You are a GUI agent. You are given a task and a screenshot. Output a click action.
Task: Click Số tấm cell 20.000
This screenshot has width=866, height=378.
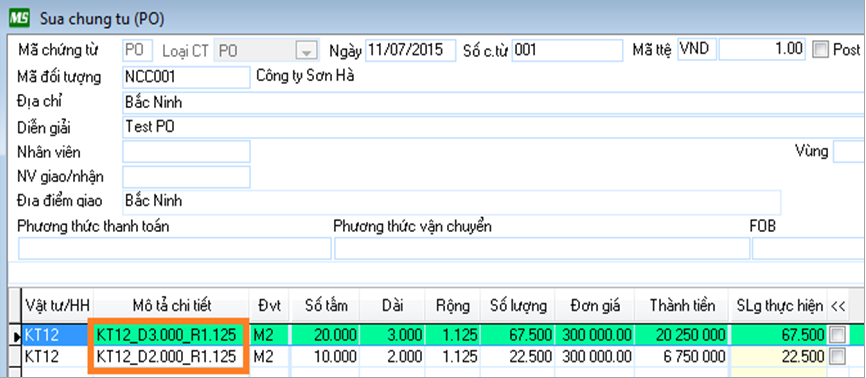(x=325, y=335)
